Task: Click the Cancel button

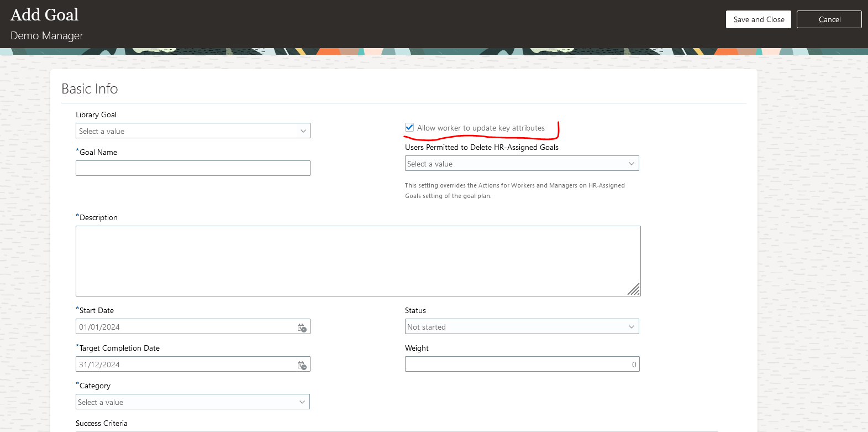Action: pos(829,19)
